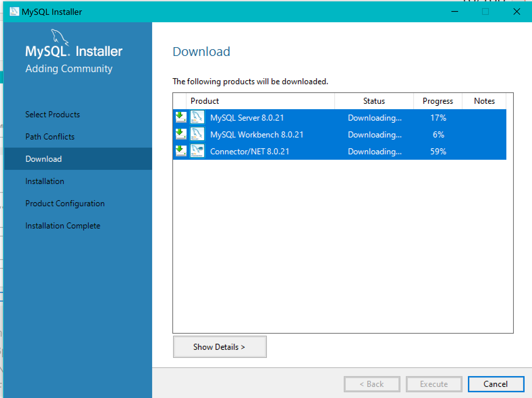
Task: Cancel the download
Action: [496, 384]
